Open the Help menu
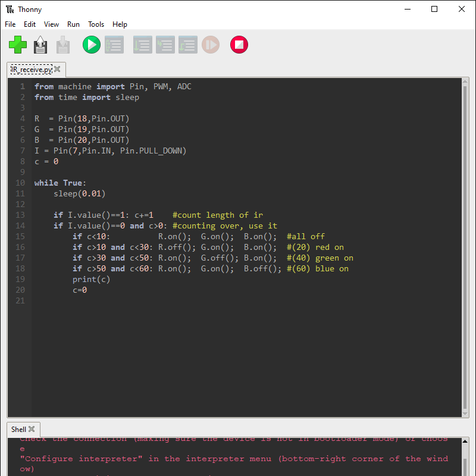 (x=120, y=24)
